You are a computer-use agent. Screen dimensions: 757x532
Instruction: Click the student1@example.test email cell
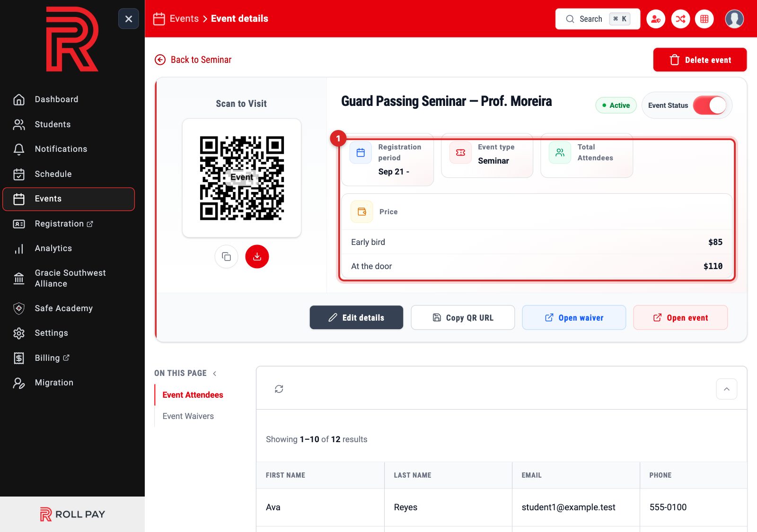click(x=576, y=507)
